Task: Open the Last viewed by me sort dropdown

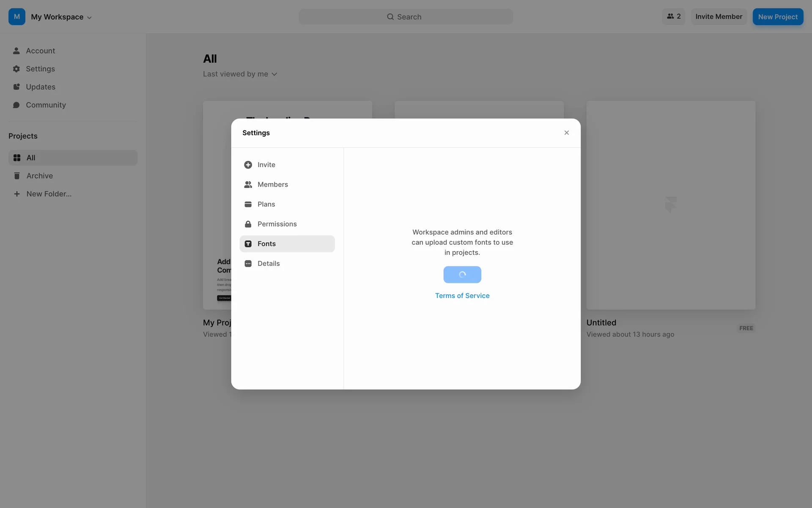Action: tap(240, 74)
